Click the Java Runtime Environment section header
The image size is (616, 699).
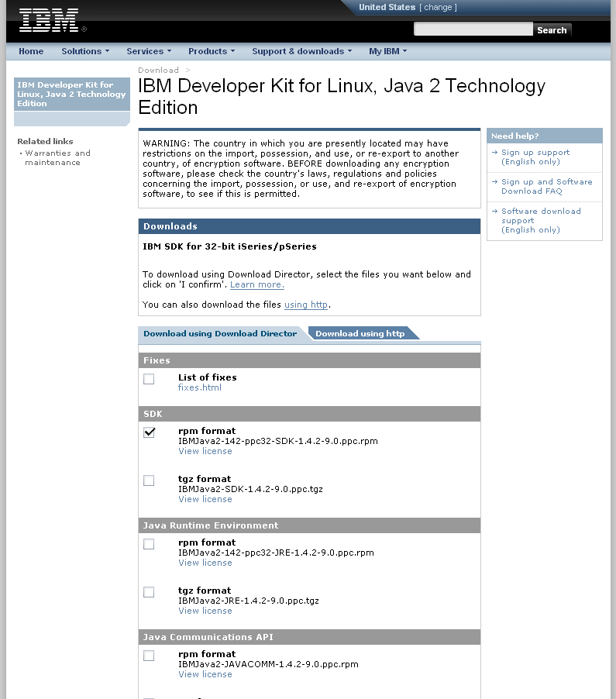(309, 525)
